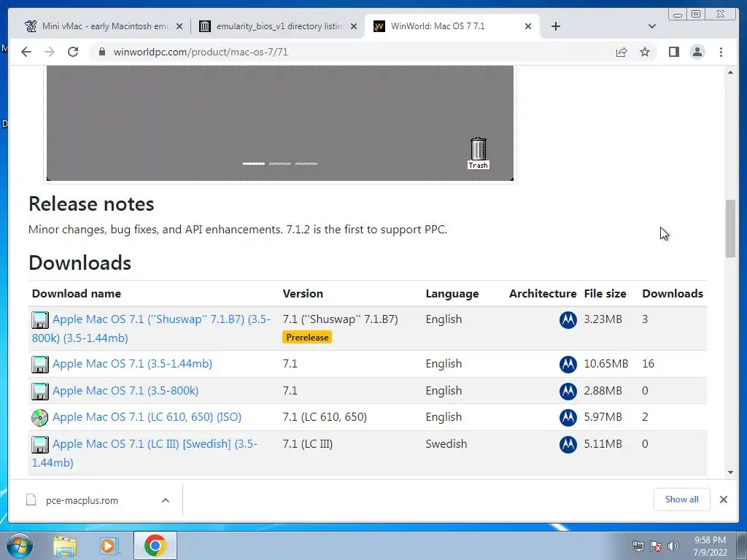This screenshot has width=747, height=560.
Task: Click the File size column header
Action: (605, 294)
